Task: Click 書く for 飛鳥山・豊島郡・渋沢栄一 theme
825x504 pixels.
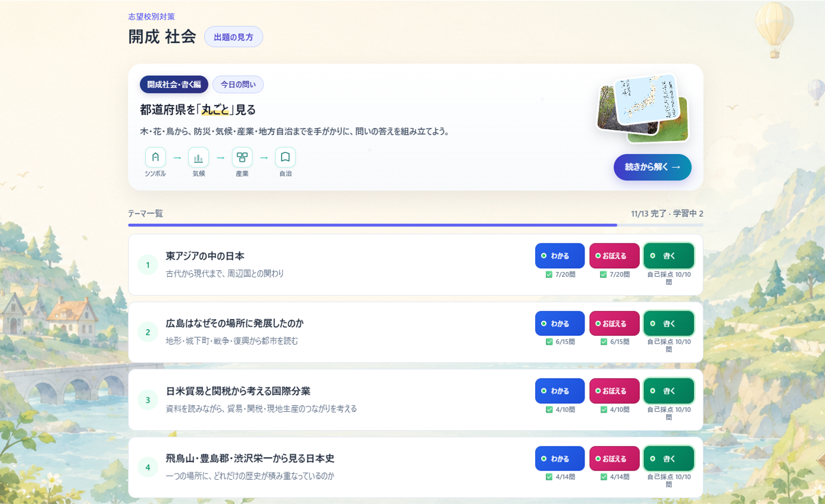Action: click(x=669, y=459)
